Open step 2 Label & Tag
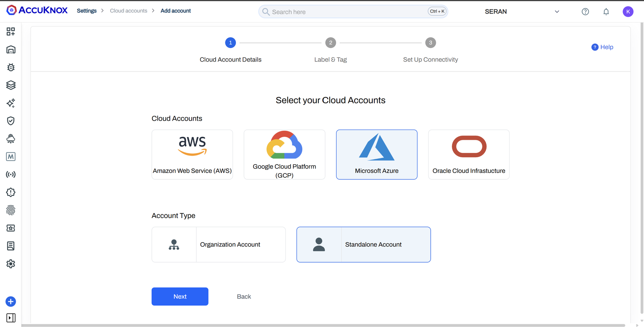This screenshot has height=327, width=644. click(x=330, y=43)
